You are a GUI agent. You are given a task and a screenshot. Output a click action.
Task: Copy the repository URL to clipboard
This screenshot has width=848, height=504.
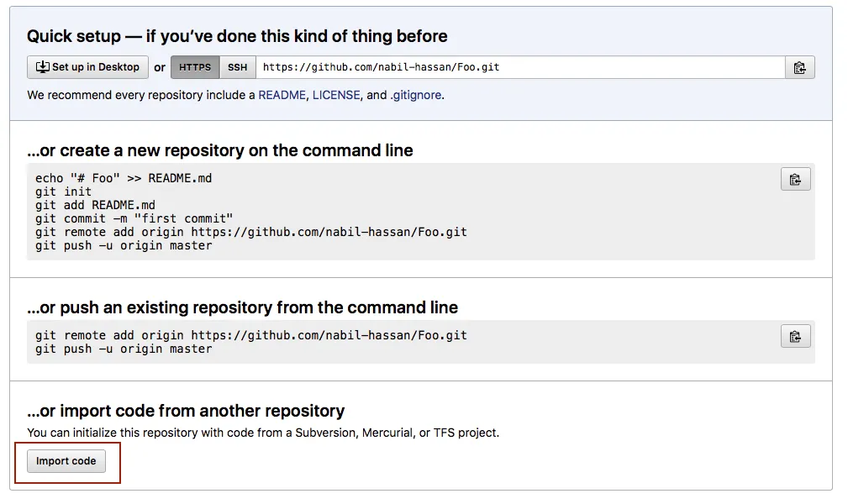(x=799, y=67)
